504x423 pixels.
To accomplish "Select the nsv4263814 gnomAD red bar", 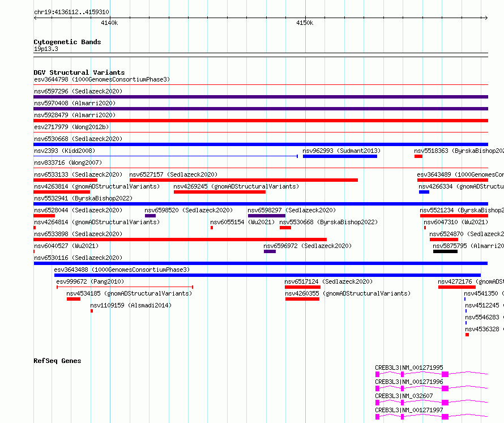I will [62, 192].
